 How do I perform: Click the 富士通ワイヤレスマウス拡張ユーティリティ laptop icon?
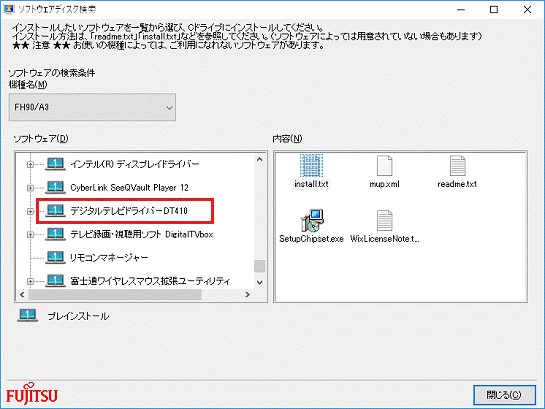click(x=55, y=280)
